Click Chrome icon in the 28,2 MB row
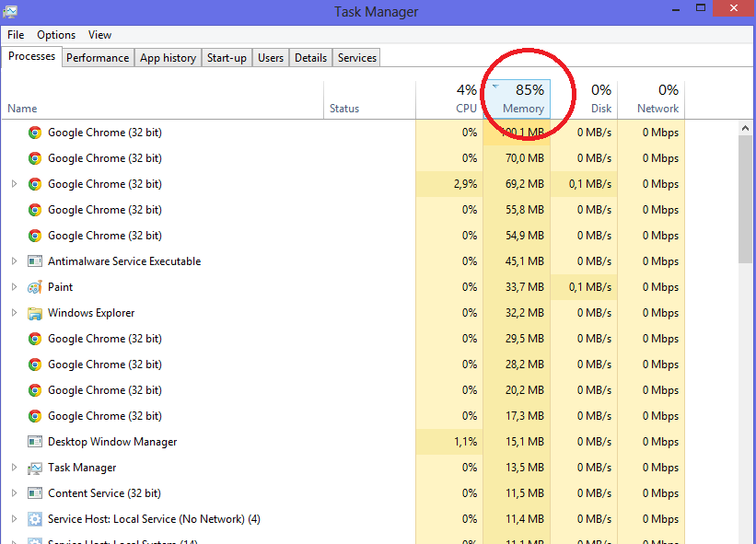This screenshot has width=756, height=544. [x=35, y=365]
